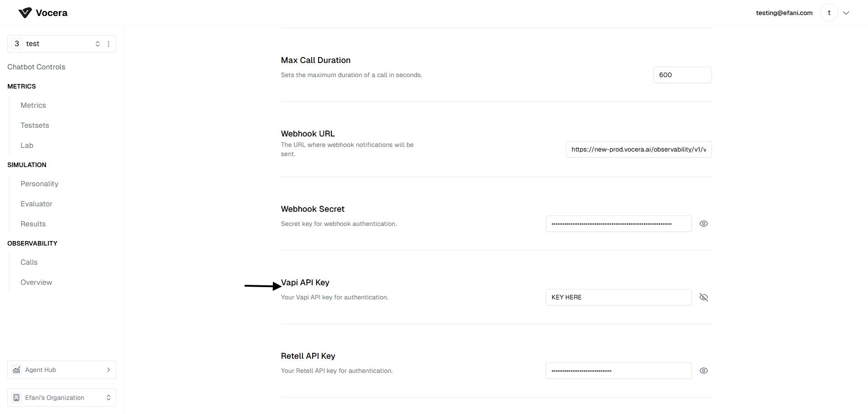Navigate to Lab
This screenshot has width=868, height=414.
pos(27,146)
